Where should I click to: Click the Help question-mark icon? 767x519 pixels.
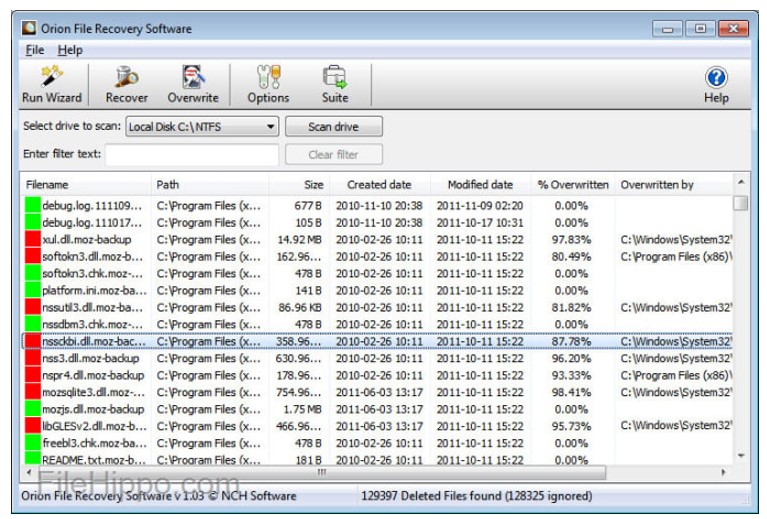click(716, 77)
